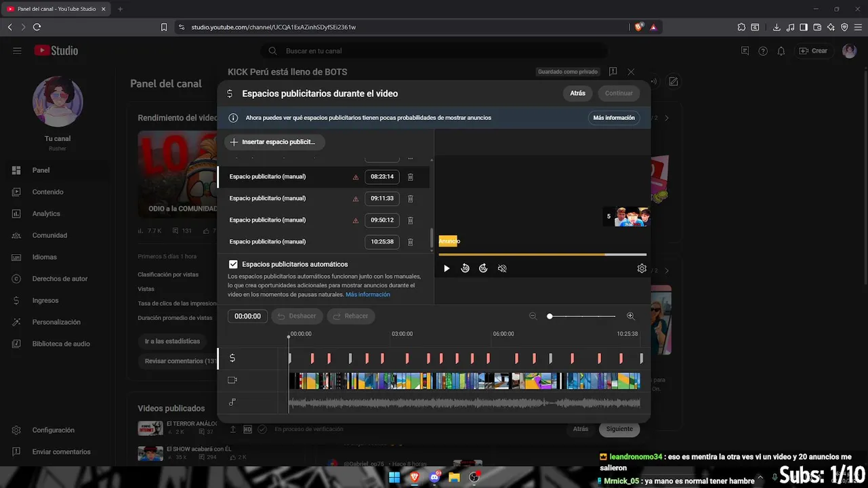Select the audio track music note icon
The height and width of the screenshot is (488, 868).
232,402
